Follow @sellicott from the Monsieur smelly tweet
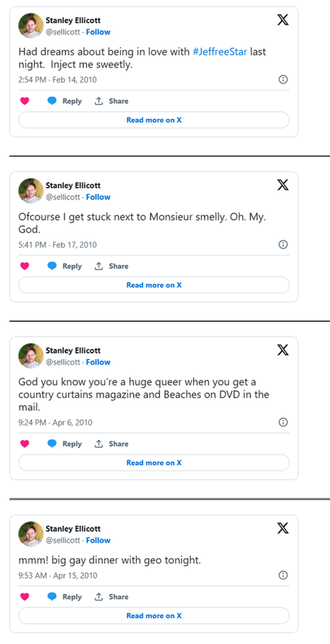Viewport: 330px width, 644px height. pyautogui.click(x=98, y=197)
